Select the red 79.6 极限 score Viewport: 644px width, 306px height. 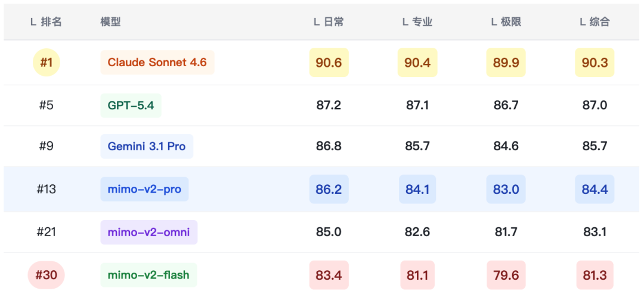tap(506, 275)
